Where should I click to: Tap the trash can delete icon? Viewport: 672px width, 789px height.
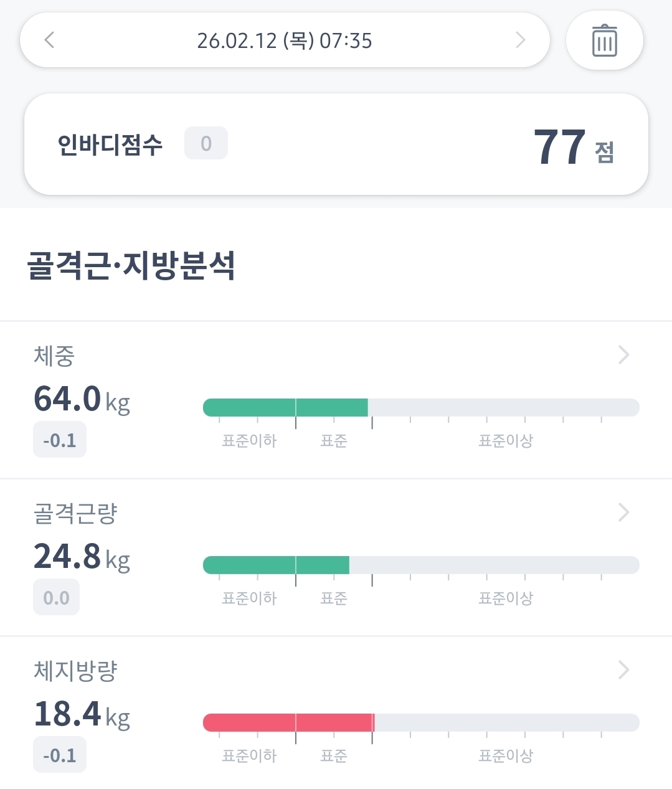tap(603, 41)
